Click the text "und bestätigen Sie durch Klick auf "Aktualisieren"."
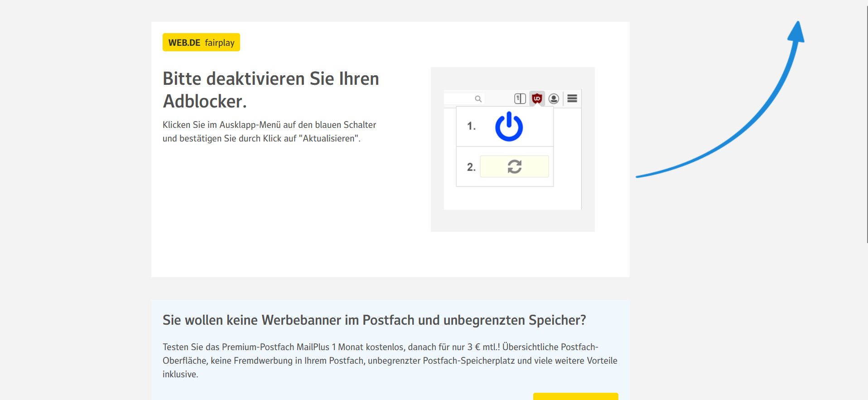 coord(261,138)
